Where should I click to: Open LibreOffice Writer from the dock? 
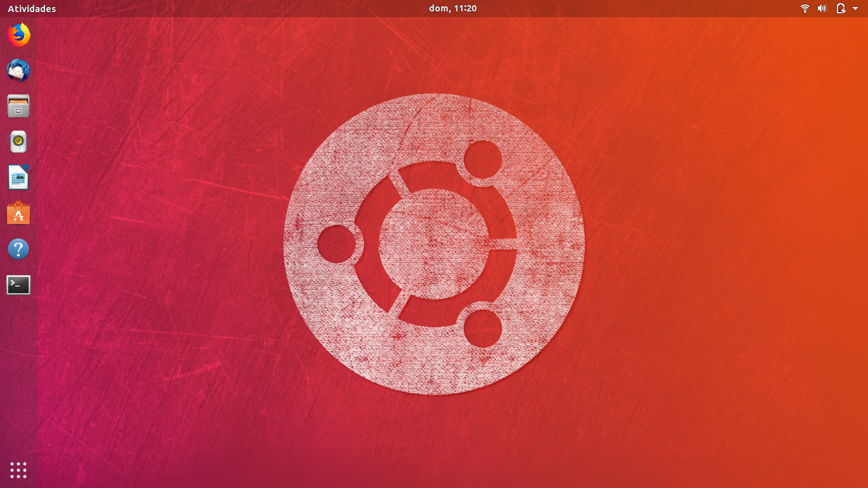point(18,177)
